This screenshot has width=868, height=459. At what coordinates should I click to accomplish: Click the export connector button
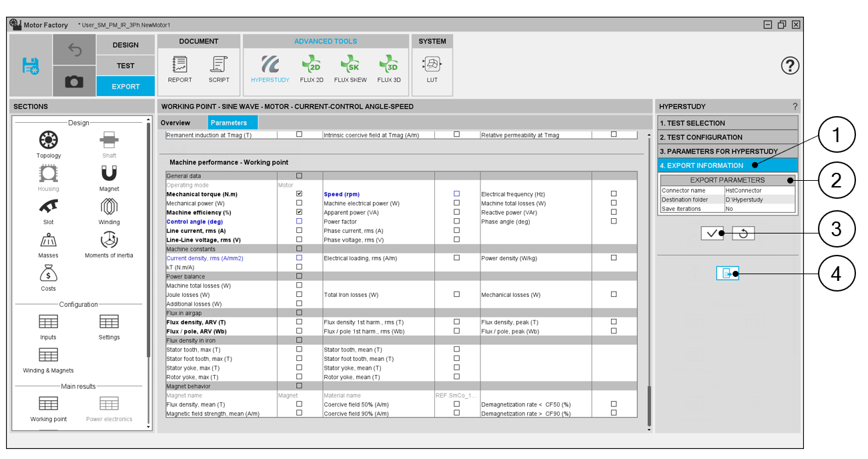pyautogui.click(x=727, y=273)
